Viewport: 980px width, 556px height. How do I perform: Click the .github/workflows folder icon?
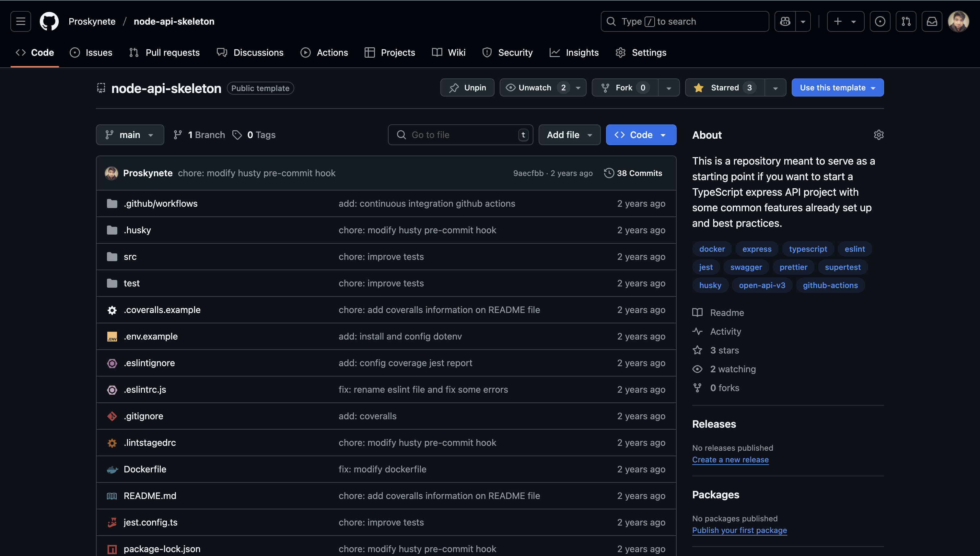112,203
